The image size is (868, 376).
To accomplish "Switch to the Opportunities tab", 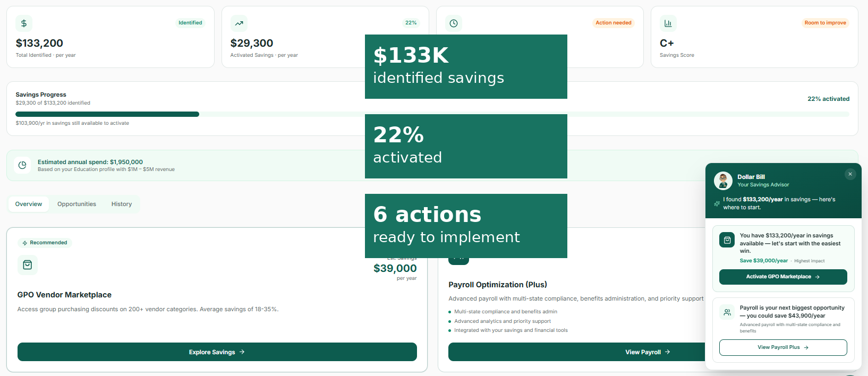I will click(76, 204).
